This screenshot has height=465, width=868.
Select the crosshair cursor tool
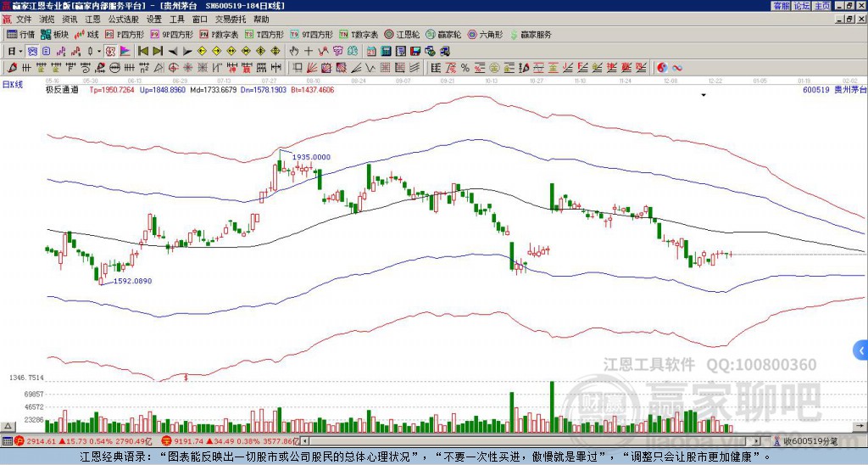pyautogui.click(x=309, y=52)
